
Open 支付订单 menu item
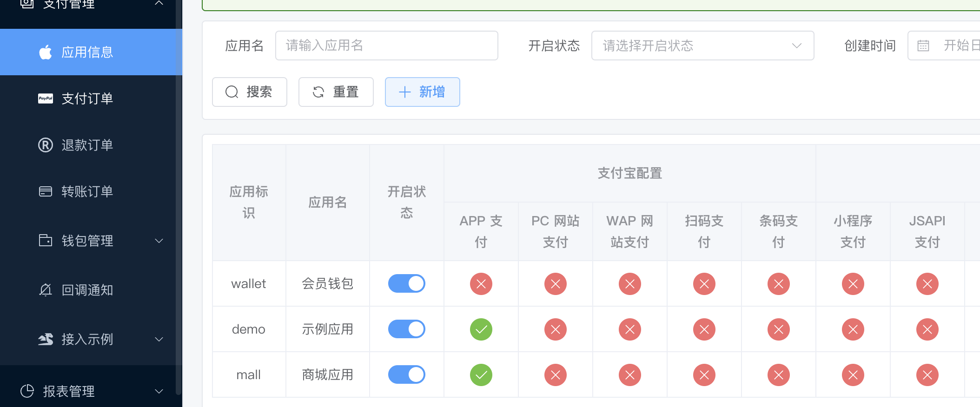click(91, 98)
